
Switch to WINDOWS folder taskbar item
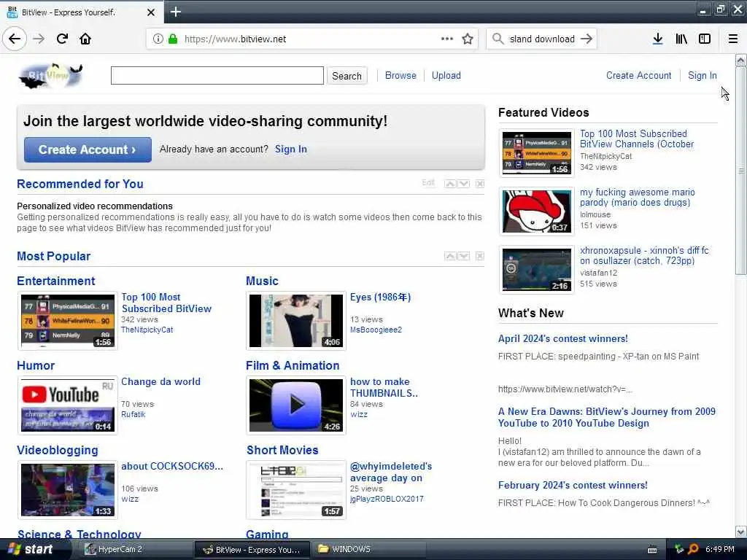pos(369,549)
